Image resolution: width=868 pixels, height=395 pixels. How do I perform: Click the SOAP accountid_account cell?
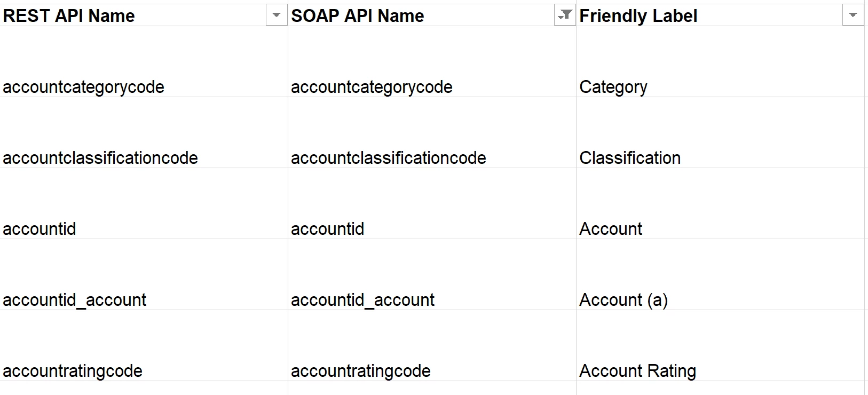tap(432, 274)
